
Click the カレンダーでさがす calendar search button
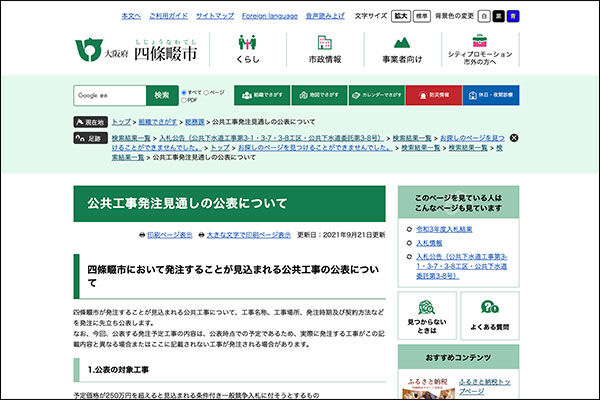coord(377,95)
